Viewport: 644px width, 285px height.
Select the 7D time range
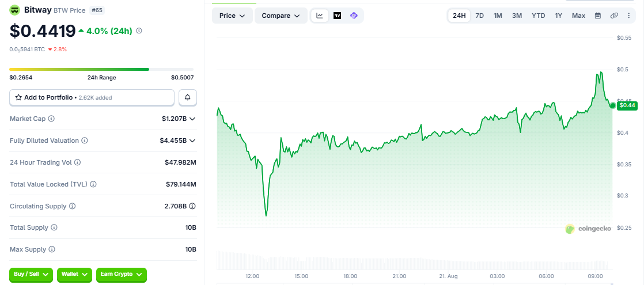[480, 16]
